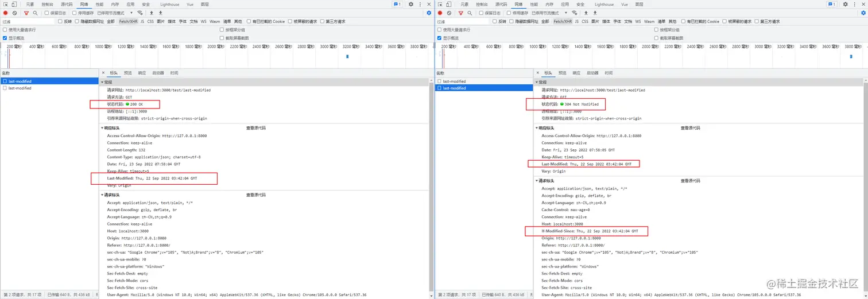Stop network recording in right DevTools
This screenshot has width=868, height=299.
[440, 13]
